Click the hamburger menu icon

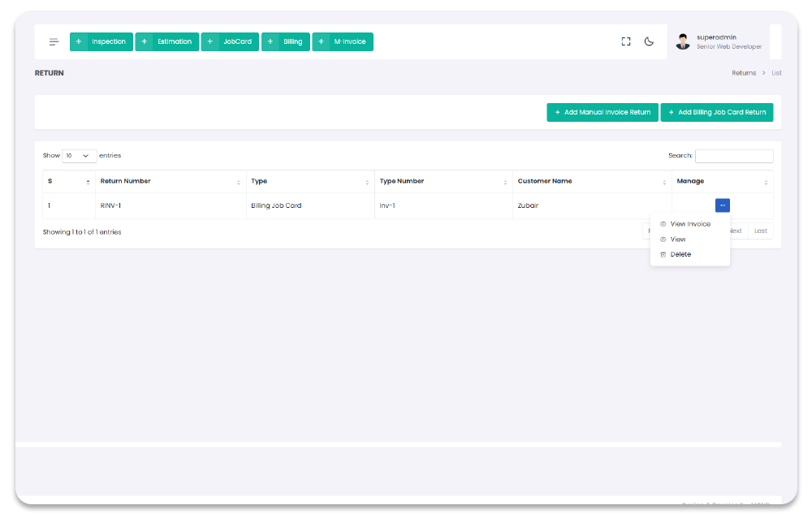click(x=54, y=41)
